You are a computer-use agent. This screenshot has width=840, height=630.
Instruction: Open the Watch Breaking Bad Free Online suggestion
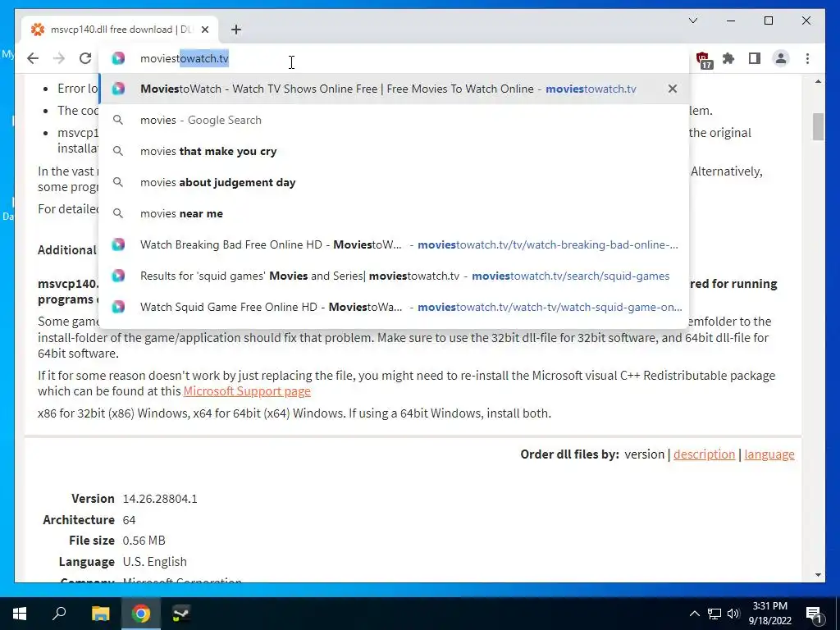(x=394, y=244)
